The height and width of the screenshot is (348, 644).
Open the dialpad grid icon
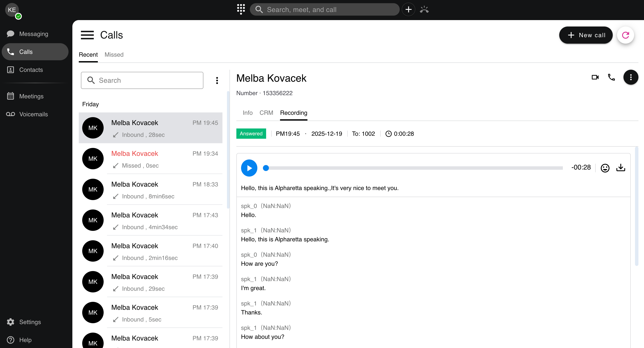click(x=241, y=9)
